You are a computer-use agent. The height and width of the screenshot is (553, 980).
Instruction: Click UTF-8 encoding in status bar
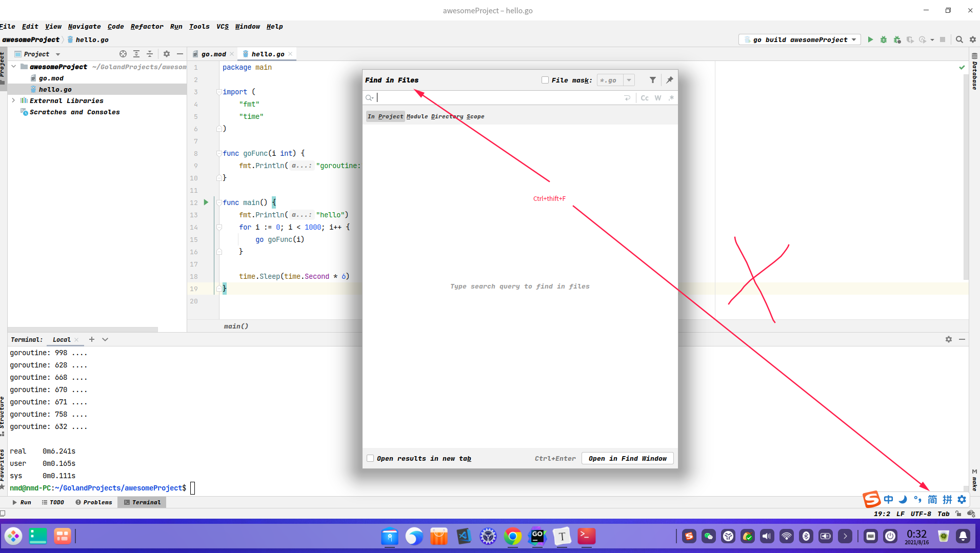(x=921, y=514)
